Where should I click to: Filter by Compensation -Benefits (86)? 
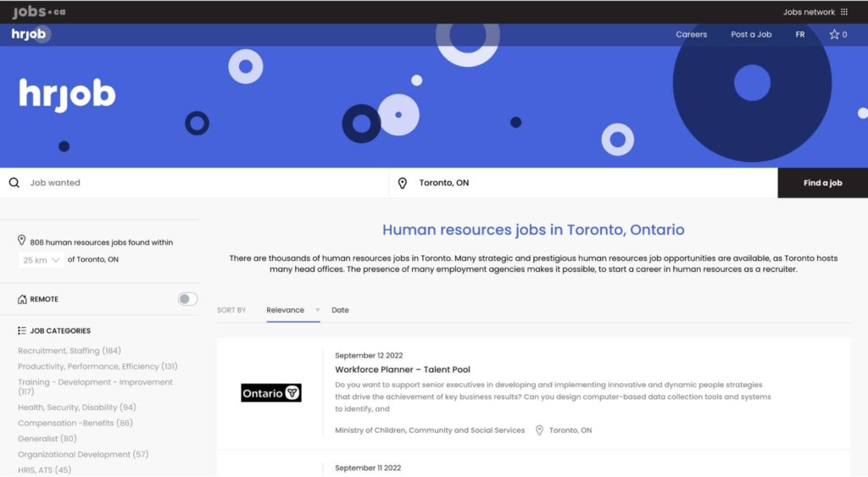tap(75, 423)
